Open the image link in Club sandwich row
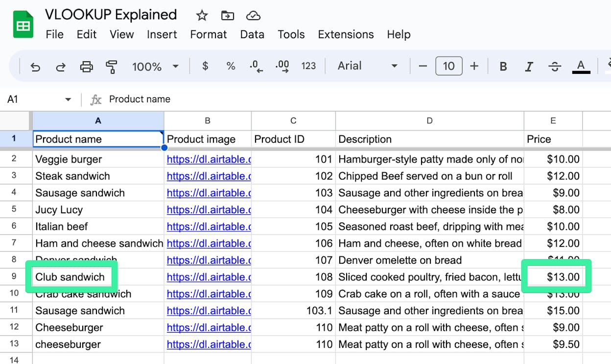Viewport: 611px width, 364px height. tap(209, 277)
